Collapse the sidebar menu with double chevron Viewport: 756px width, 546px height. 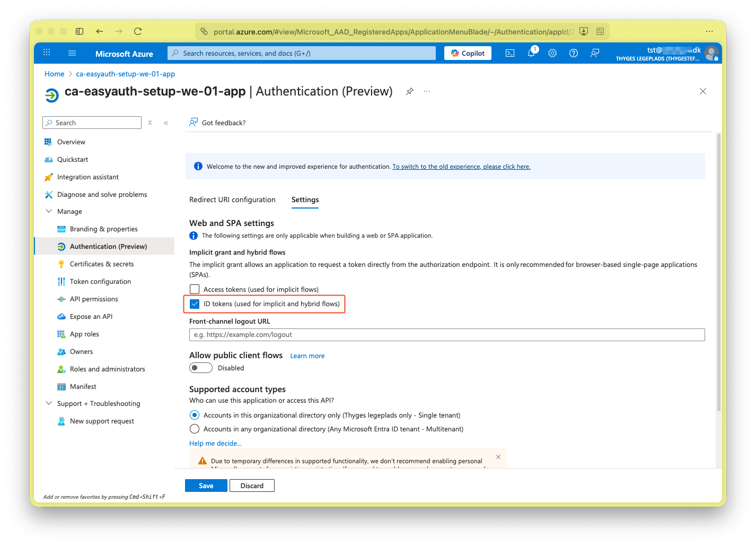[166, 123]
